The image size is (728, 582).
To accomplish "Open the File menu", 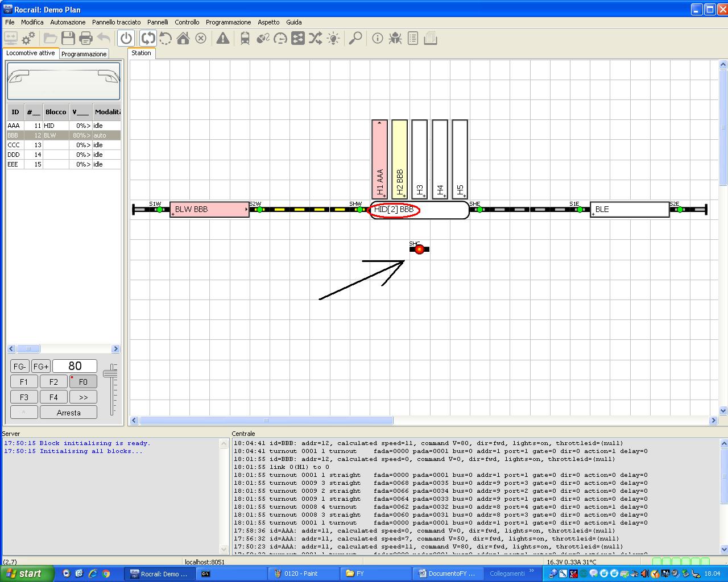I will coord(10,22).
